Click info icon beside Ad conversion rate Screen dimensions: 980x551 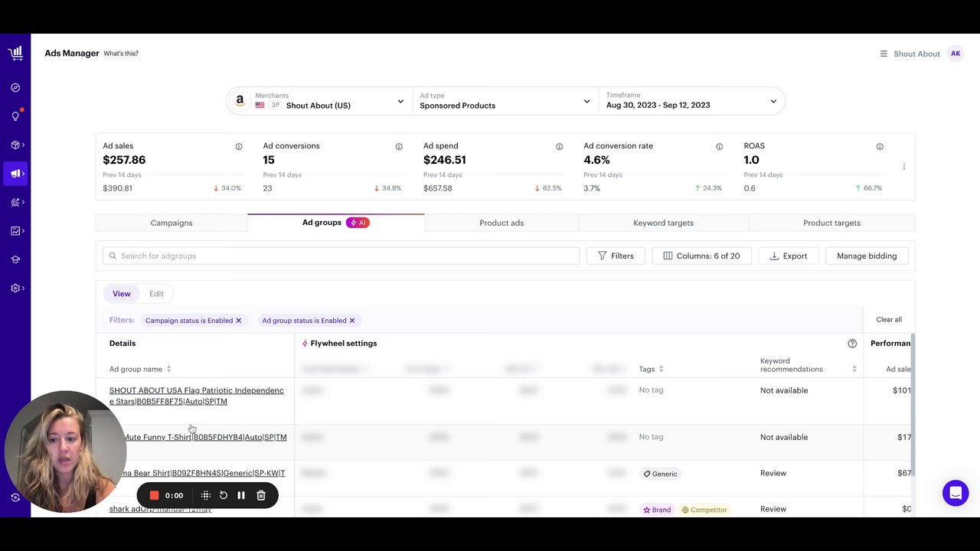(x=719, y=146)
